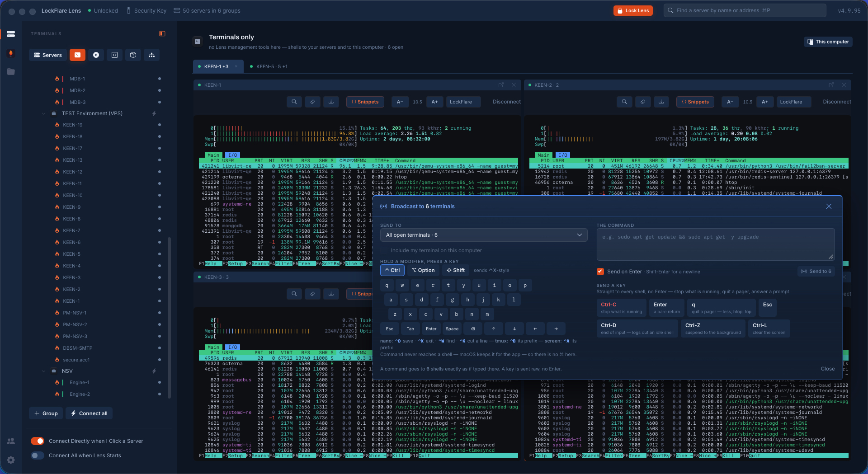
Task: Open the network topology icon in sidebar toolbar
Action: [151, 55]
